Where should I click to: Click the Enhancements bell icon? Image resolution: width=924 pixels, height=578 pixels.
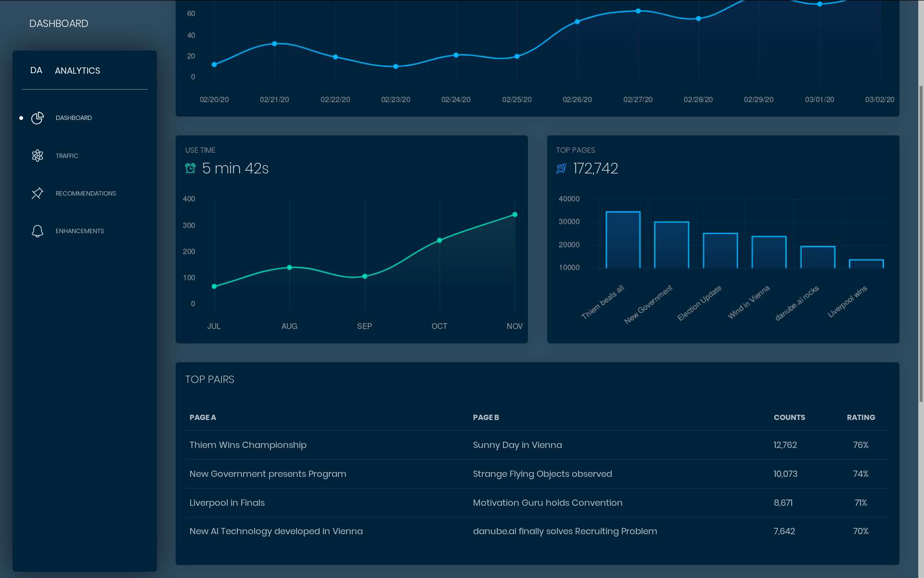[x=38, y=231]
